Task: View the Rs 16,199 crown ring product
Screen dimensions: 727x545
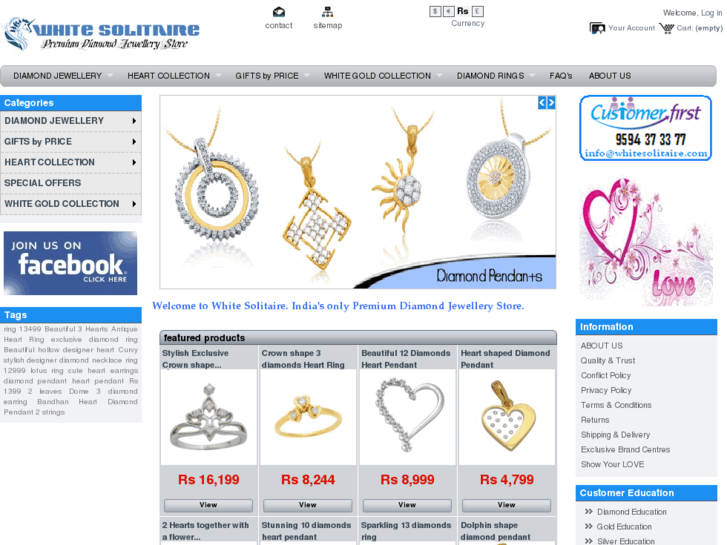Action: [208, 505]
